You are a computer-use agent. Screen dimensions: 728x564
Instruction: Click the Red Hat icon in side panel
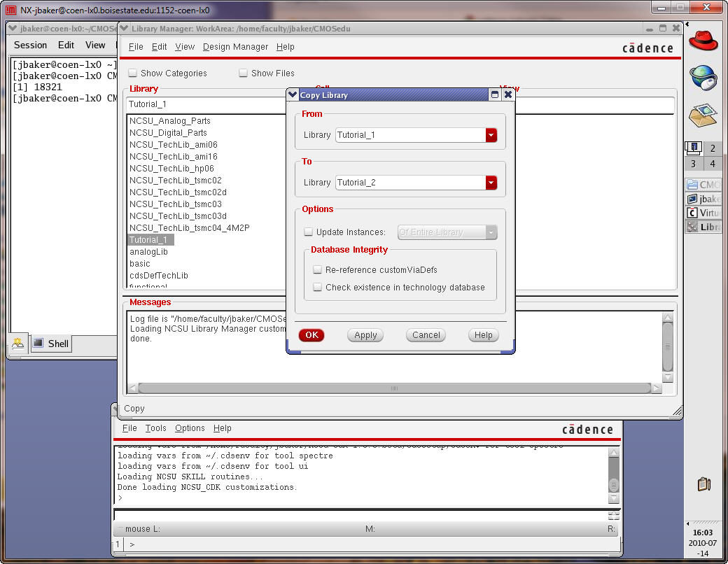point(703,41)
